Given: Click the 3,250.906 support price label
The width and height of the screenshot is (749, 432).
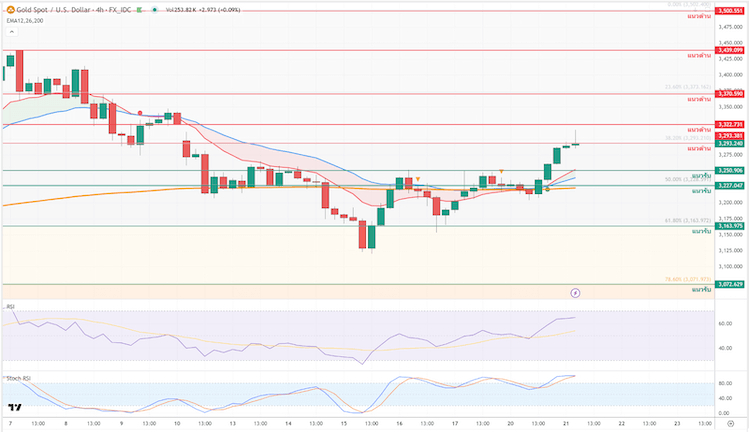Looking at the screenshot, I should point(729,170).
